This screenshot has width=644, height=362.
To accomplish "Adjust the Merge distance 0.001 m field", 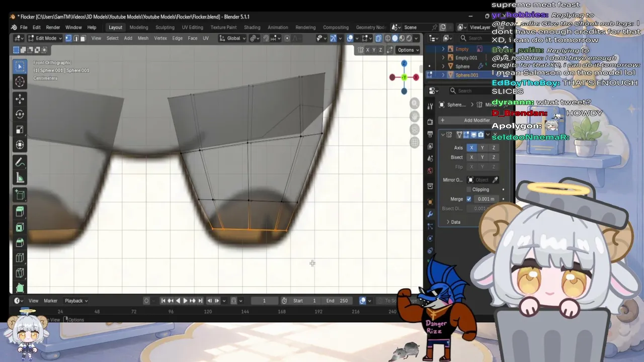I will (x=486, y=199).
